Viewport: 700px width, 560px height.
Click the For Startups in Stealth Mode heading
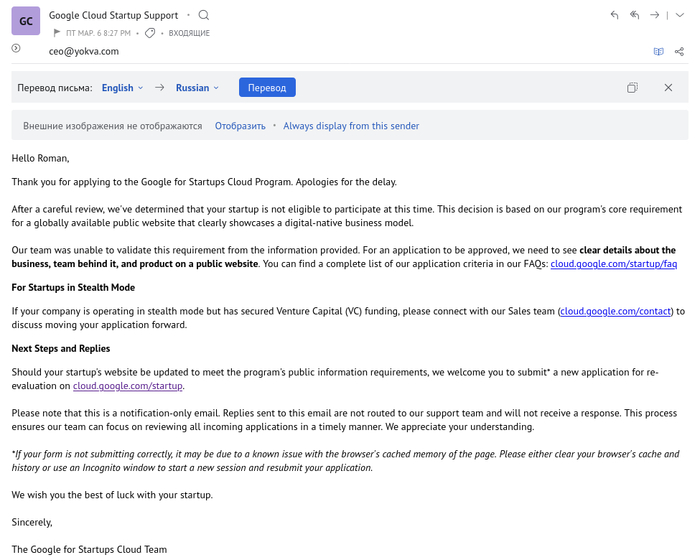(x=73, y=288)
